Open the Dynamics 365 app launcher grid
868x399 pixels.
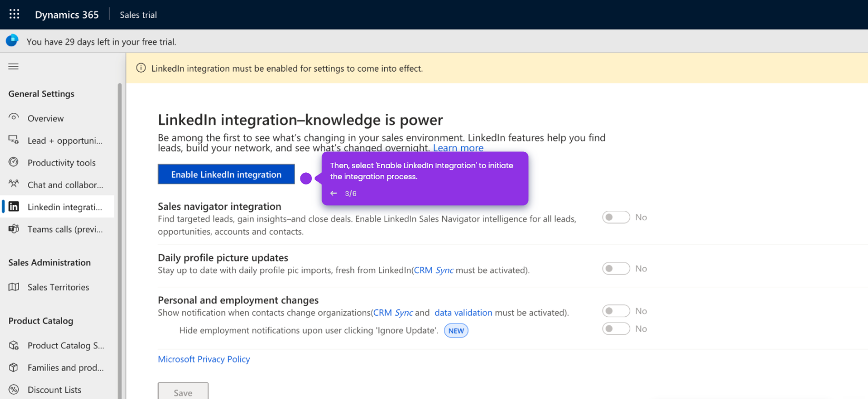tap(14, 14)
